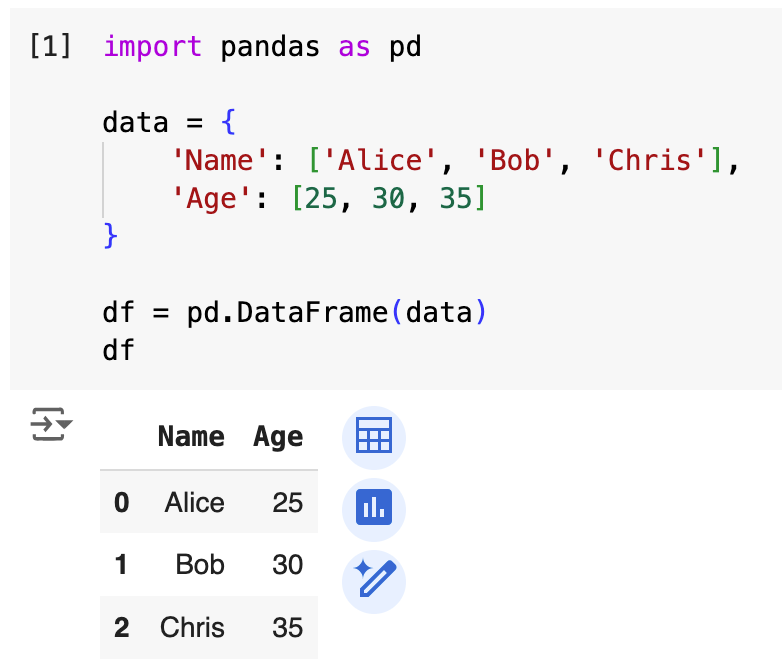
Task: Click the Chris cell in the table
Action: tap(192, 628)
